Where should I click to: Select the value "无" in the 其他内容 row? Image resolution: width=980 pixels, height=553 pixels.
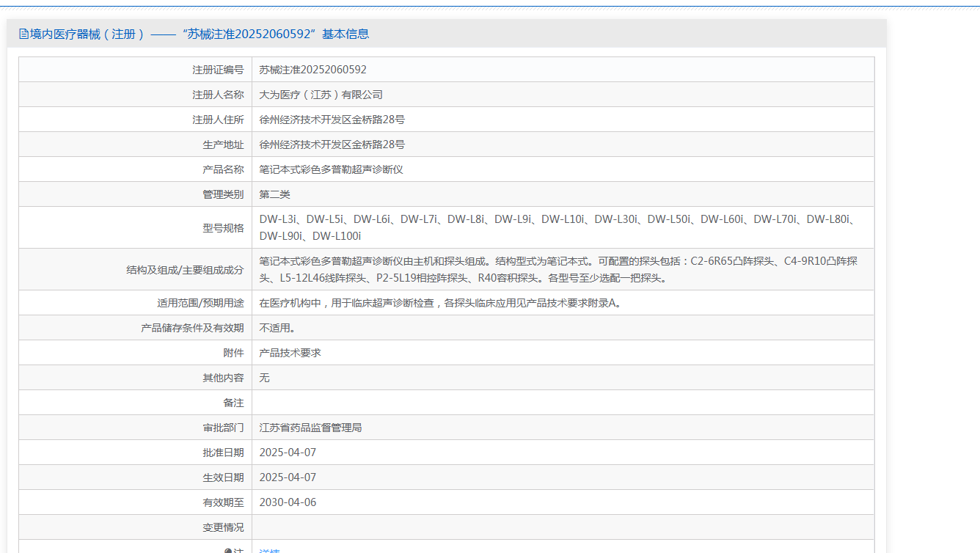tap(265, 378)
